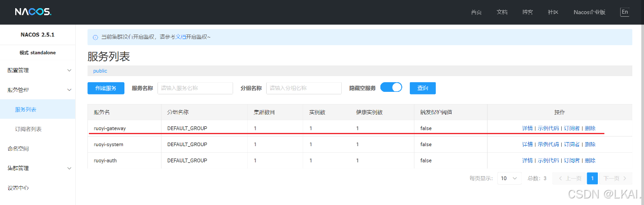
Task: Select 服务列表 in the sidebar
Action: point(38,109)
